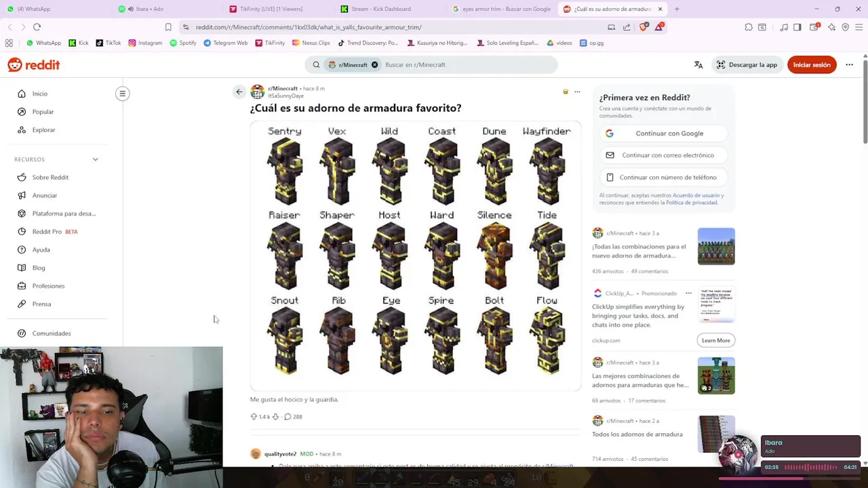
Task: Remove the r/Minecraft search filter chip
Action: click(x=374, y=65)
